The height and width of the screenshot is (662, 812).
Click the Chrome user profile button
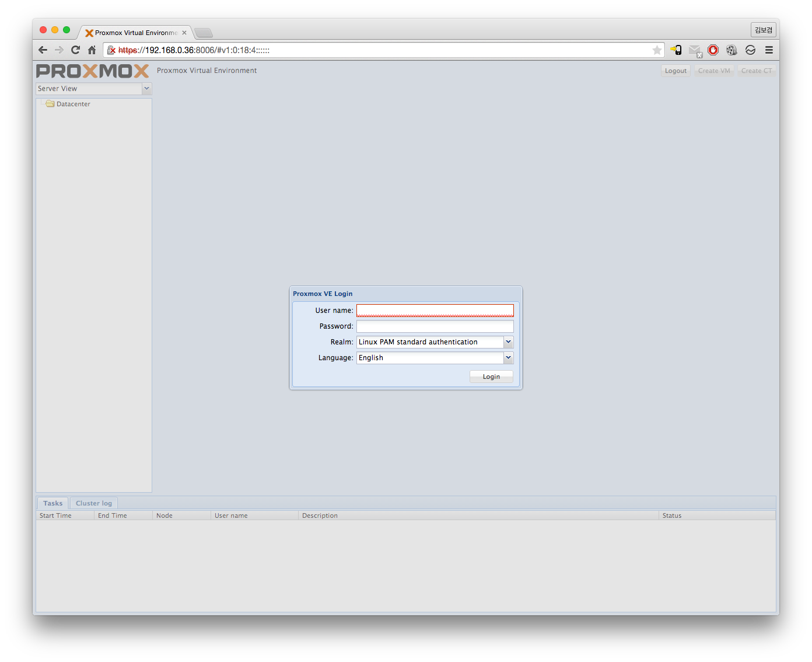763,30
